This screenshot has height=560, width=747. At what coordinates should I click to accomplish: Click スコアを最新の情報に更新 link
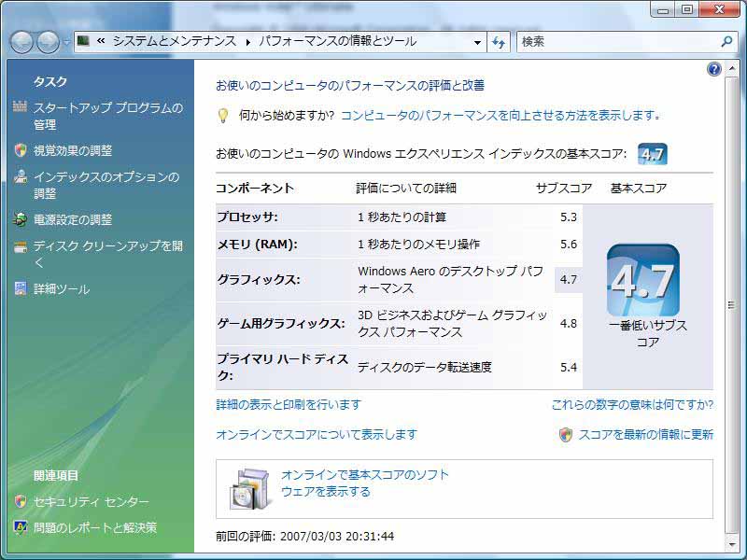pyautogui.click(x=645, y=434)
